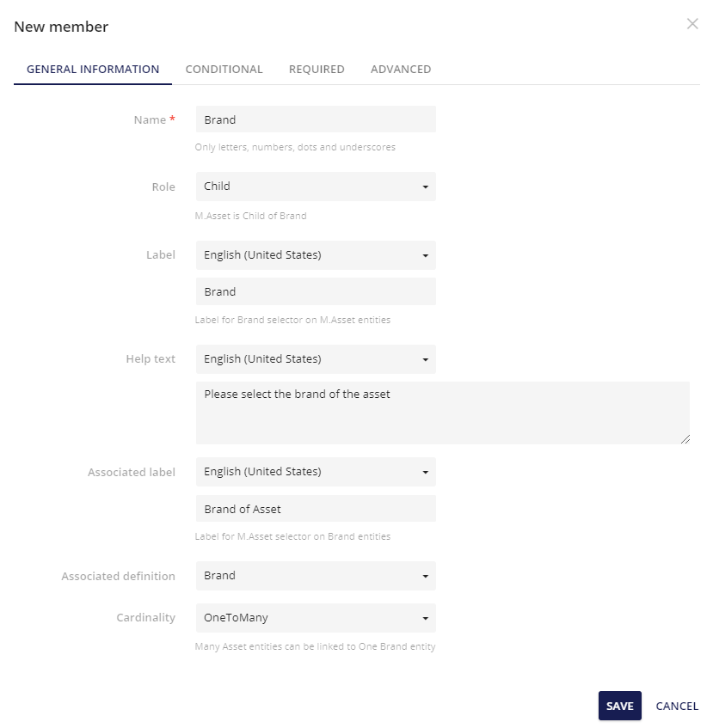Cancel creating the new member
Viewport: 713px width, 728px height.
coord(677,706)
